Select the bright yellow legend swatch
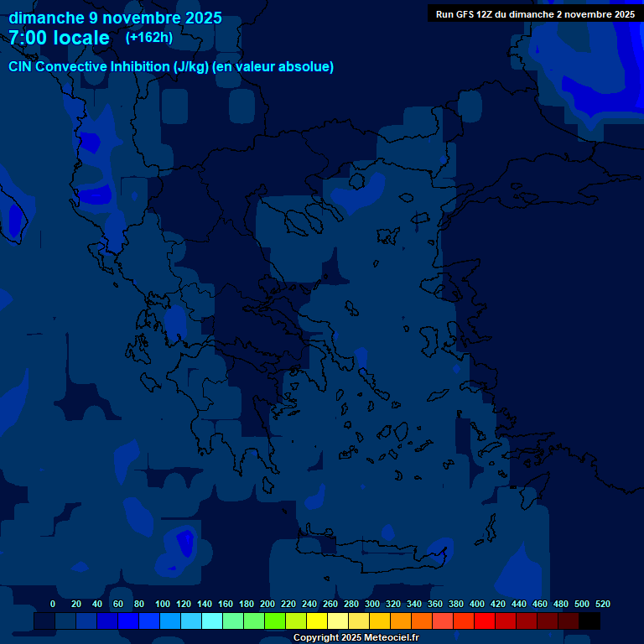Screen dimensions: 644x644 317,621
